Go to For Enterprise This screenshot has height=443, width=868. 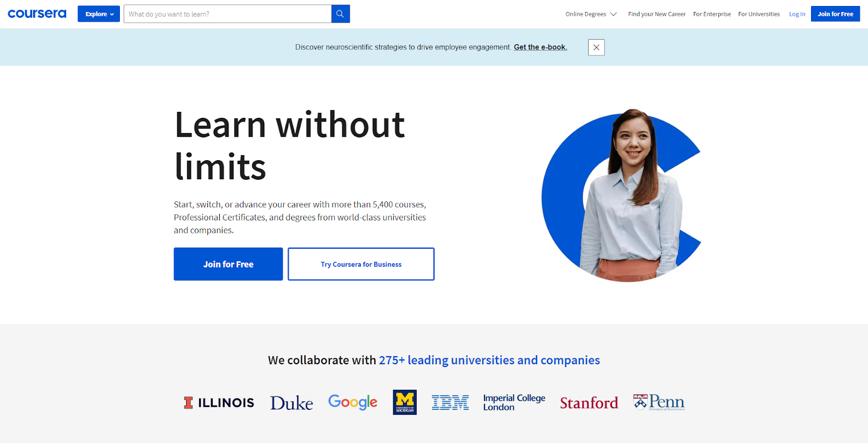point(712,14)
